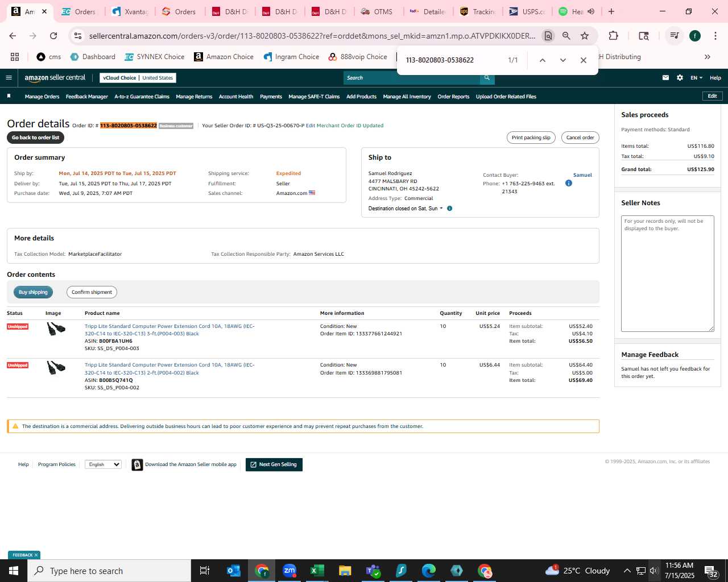Screen dimensions: 728x582
Task: Click the bookmark flag icon in navigation bar
Action: click(9, 96)
